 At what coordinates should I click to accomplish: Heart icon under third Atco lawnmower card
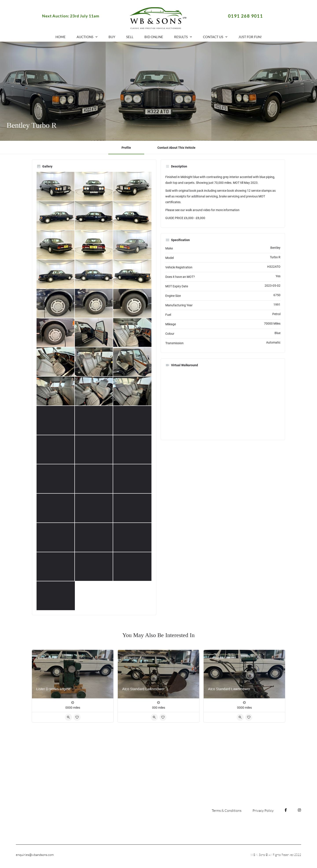pos(249,717)
